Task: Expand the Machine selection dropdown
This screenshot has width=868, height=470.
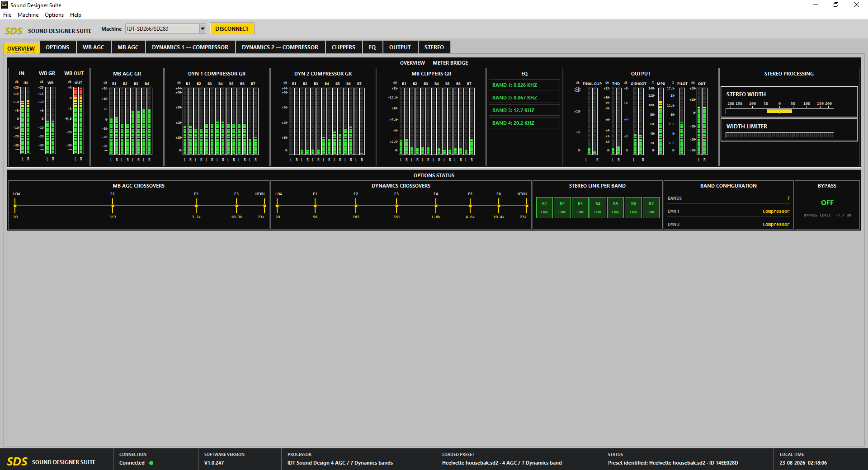Action: click(203, 29)
